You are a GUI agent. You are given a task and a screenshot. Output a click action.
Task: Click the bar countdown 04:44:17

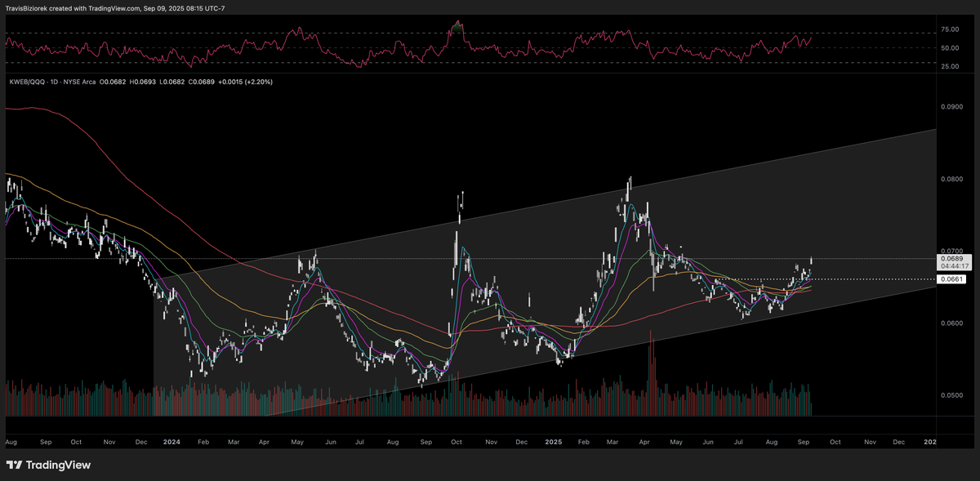point(954,266)
